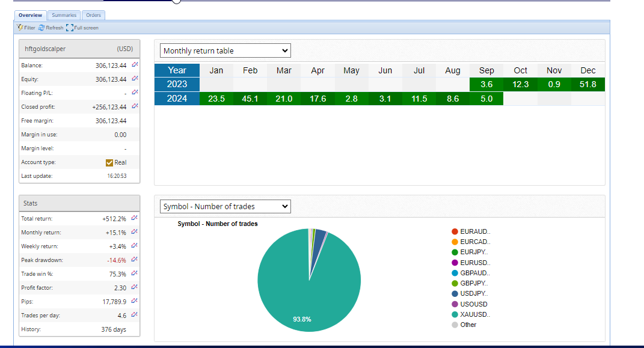
Task: Open the Trades per day chart icon
Action: 135,315
